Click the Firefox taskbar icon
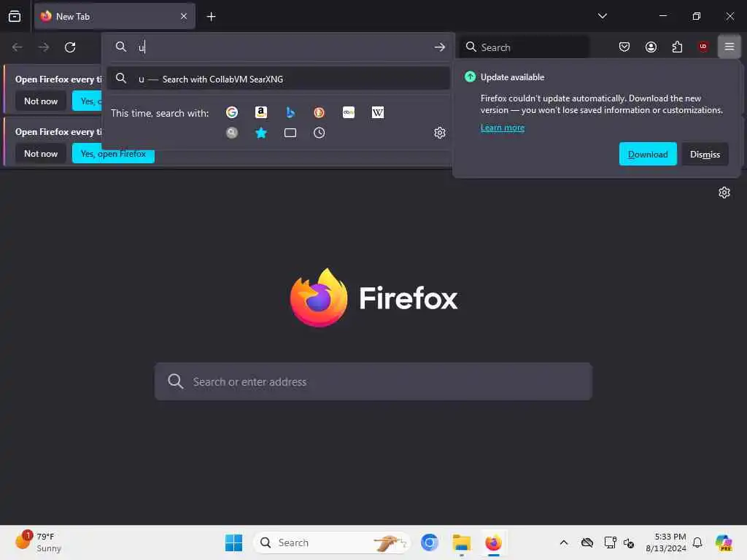Viewport: 747px width, 560px height. pyautogui.click(x=493, y=542)
